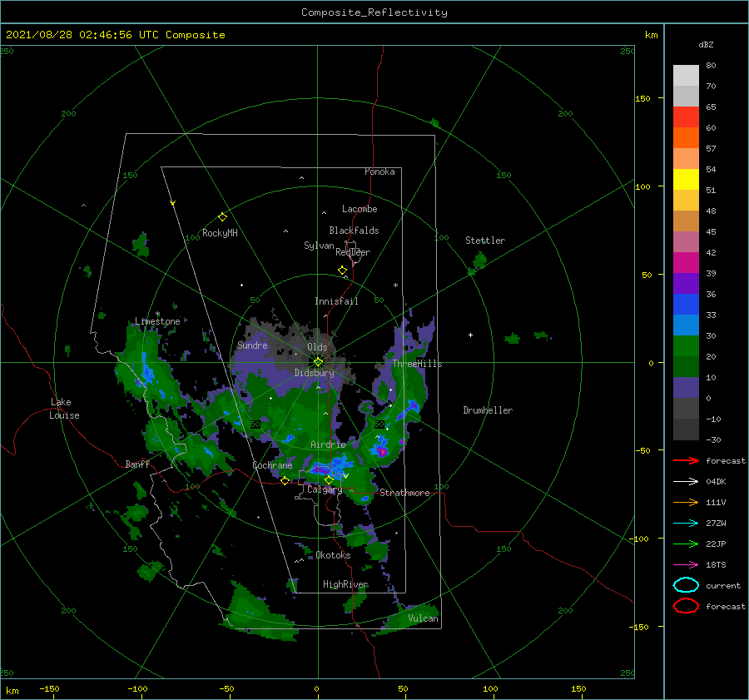The width and height of the screenshot is (749, 700).
Task: Click the Composite_Reflectivity title
Action: 374,12
